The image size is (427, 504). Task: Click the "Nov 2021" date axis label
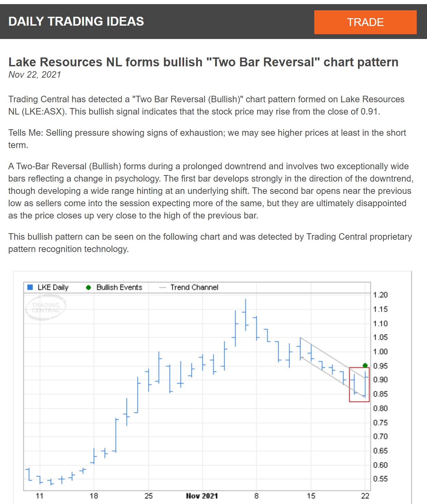tap(202, 496)
